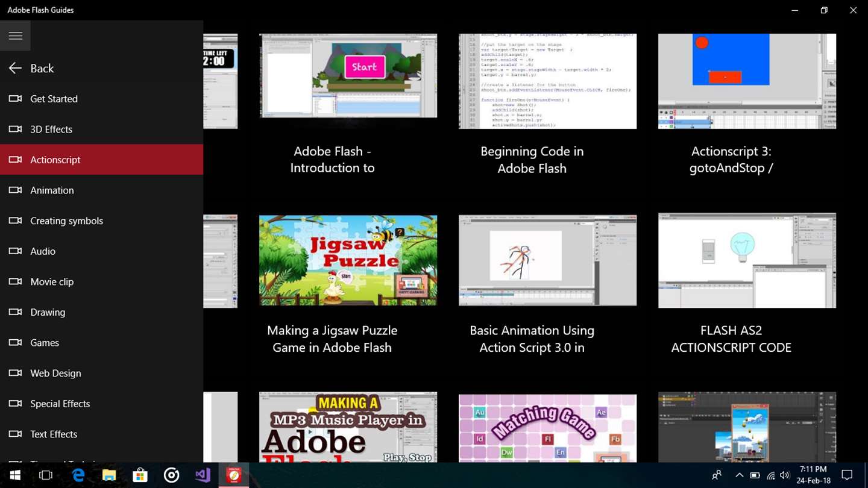Open Task View on the taskbar
Screen dimensions: 868x488
46,475
